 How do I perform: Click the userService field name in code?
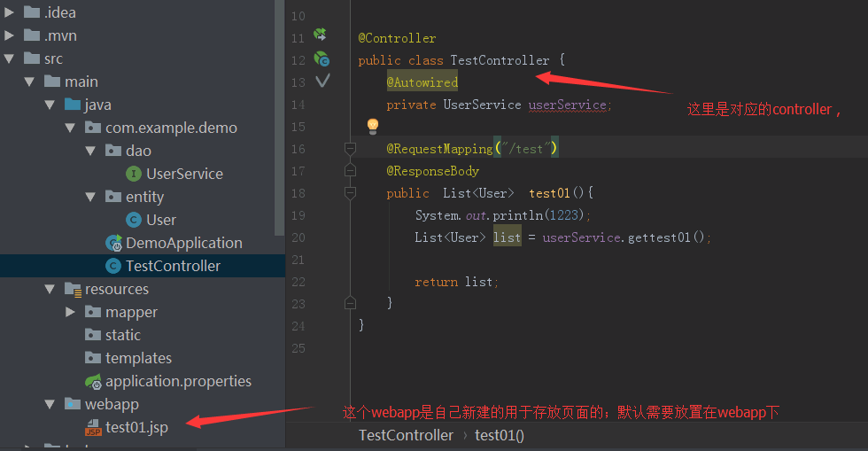pos(568,105)
